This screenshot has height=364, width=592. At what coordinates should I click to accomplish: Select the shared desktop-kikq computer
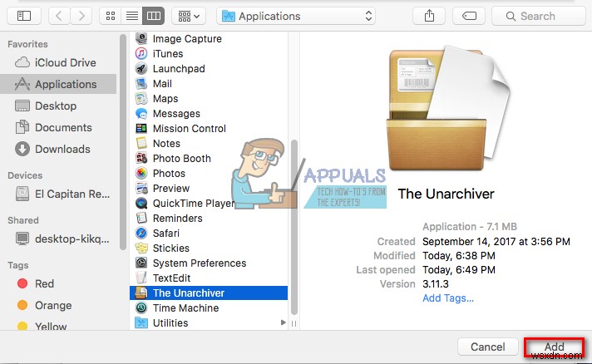click(58, 239)
